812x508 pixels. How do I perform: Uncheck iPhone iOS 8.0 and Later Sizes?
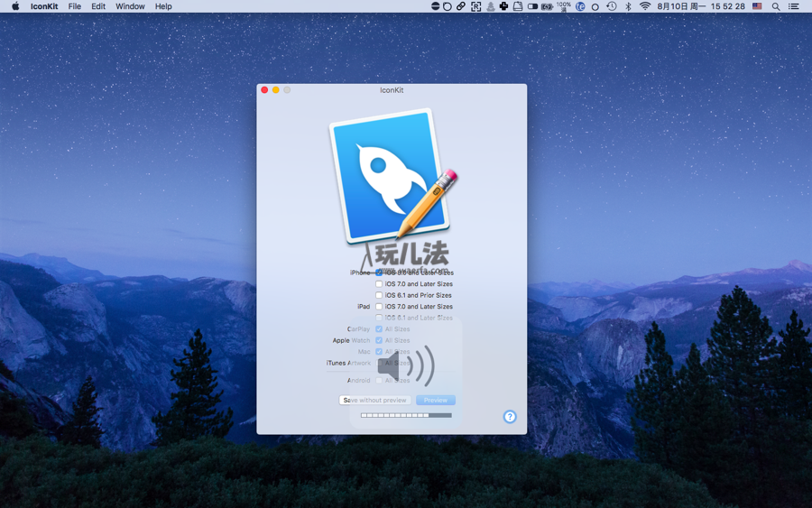pos(379,272)
